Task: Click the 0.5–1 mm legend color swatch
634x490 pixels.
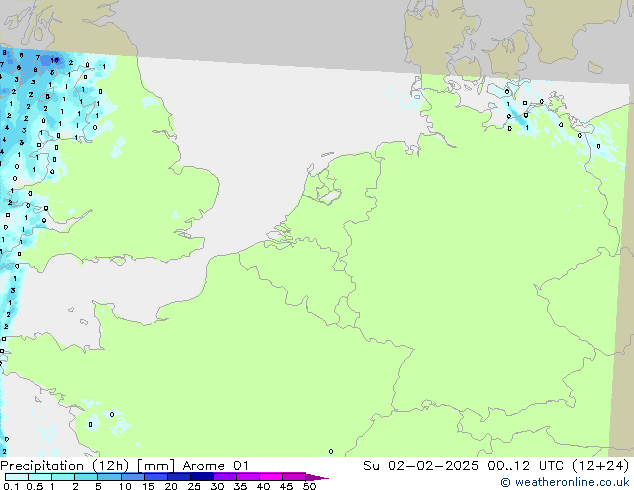Action: click(x=40, y=477)
